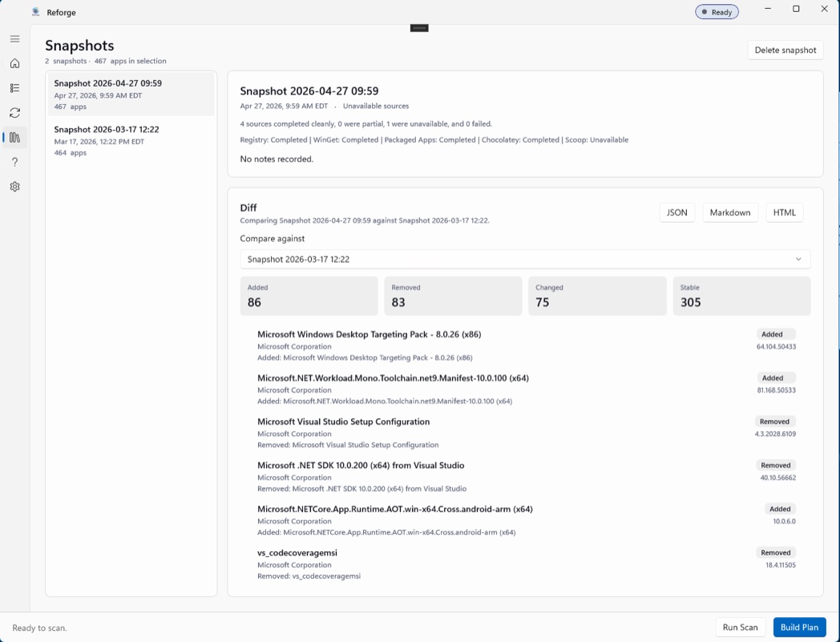
Task: Open the Compare against snapshot dropdown
Action: tap(525, 259)
